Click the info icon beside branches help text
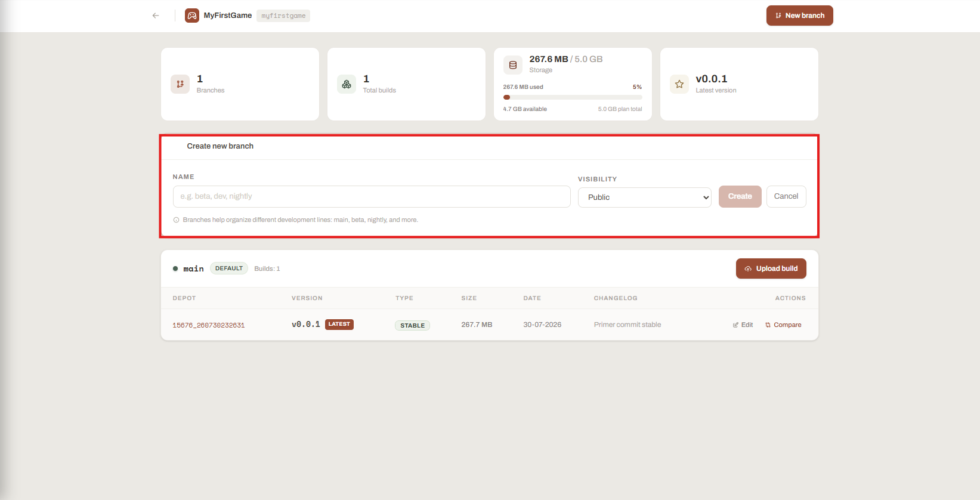The image size is (980, 500). pyautogui.click(x=176, y=220)
